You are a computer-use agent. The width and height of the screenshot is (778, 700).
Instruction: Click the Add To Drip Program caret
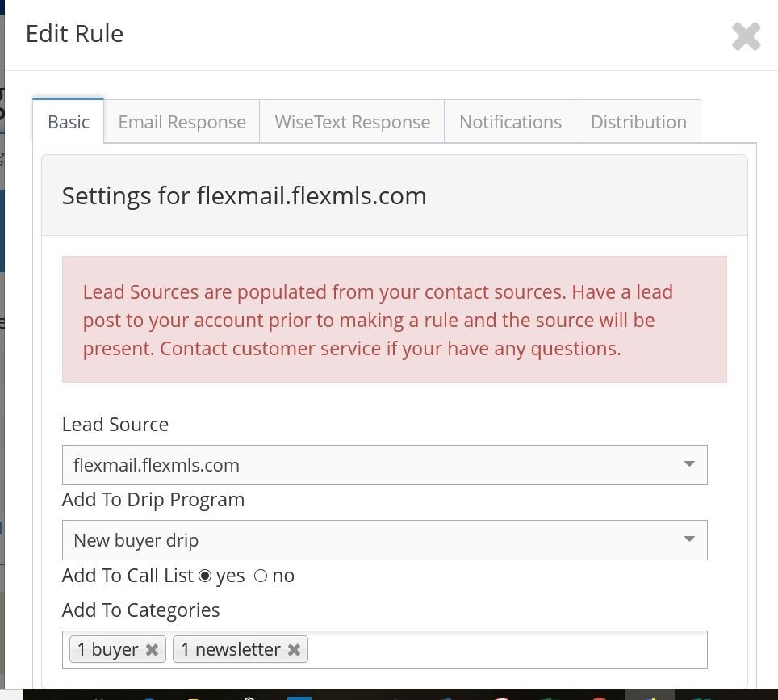pyautogui.click(x=689, y=539)
